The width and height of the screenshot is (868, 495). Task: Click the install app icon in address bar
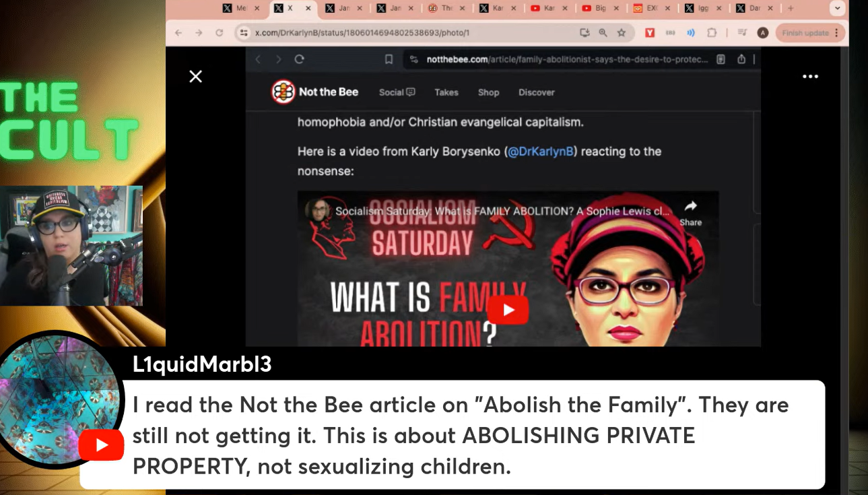click(585, 32)
